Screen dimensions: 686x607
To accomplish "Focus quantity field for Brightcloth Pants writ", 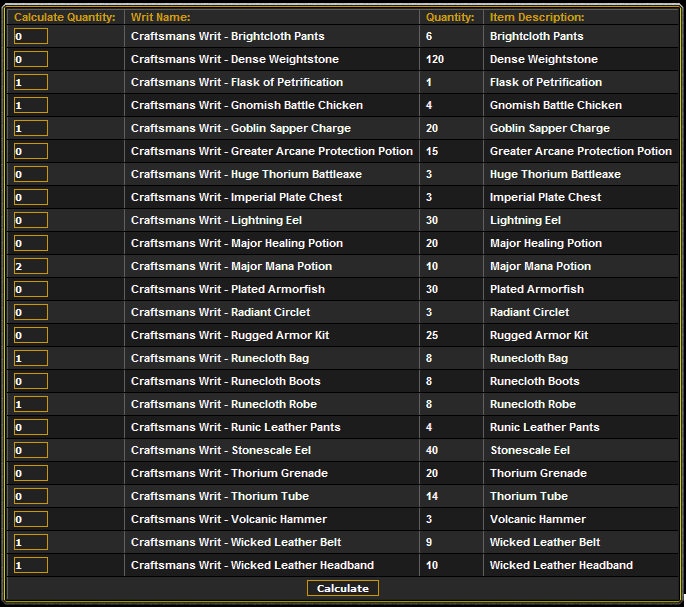I will tap(31, 36).
